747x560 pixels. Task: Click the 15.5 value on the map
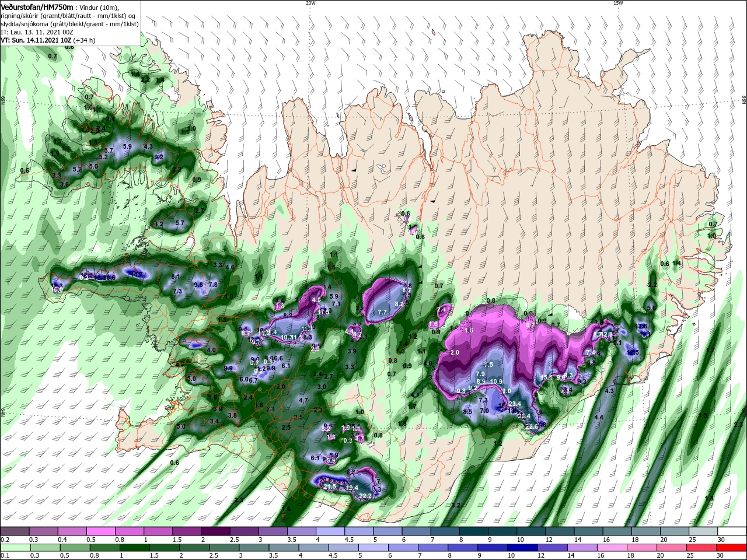click(x=547, y=378)
